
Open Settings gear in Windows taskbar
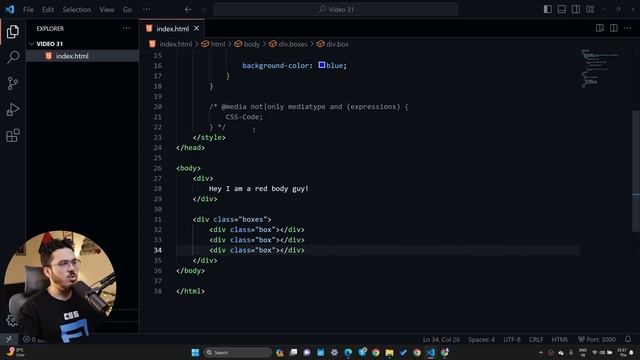pyautogui.click(x=334, y=352)
